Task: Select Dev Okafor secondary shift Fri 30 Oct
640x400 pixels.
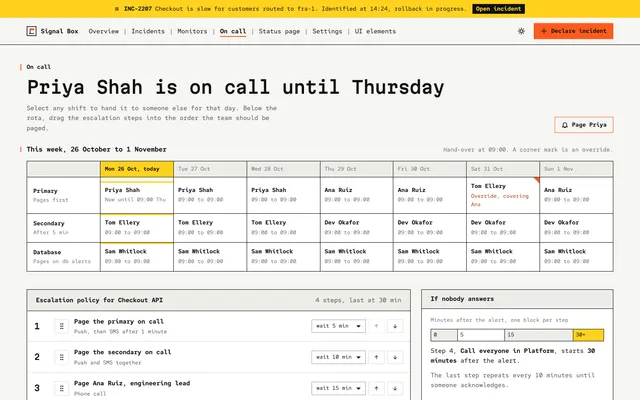Action: point(430,228)
